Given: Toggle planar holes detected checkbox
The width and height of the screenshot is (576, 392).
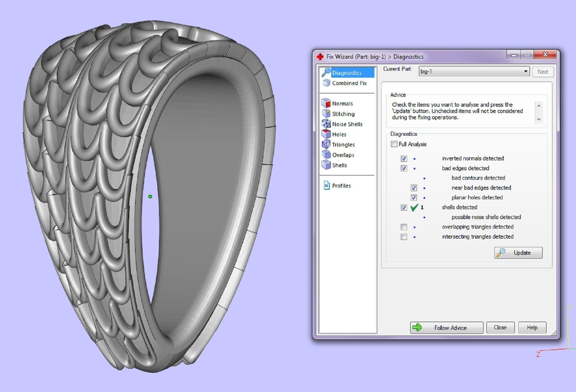Looking at the screenshot, I should 414,198.
